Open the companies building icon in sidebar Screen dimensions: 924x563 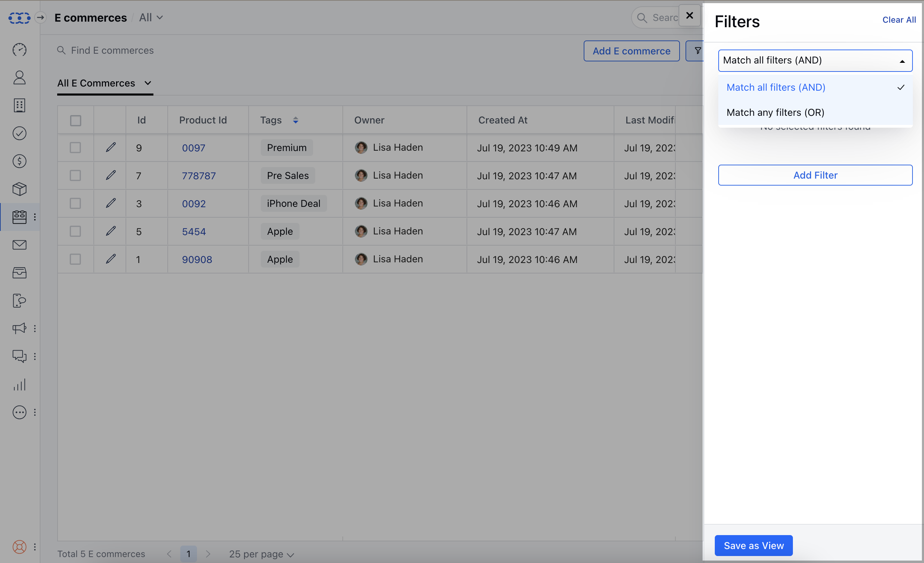click(20, 105)
